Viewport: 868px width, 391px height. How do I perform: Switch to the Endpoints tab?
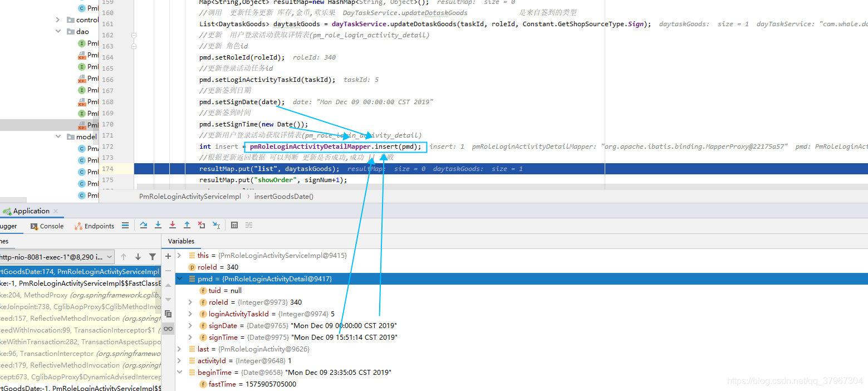[95, 226]
